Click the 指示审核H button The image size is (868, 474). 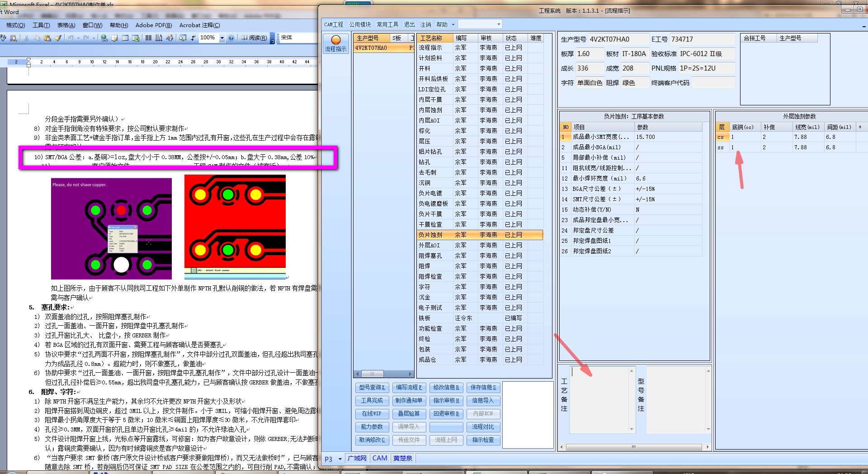446,400
